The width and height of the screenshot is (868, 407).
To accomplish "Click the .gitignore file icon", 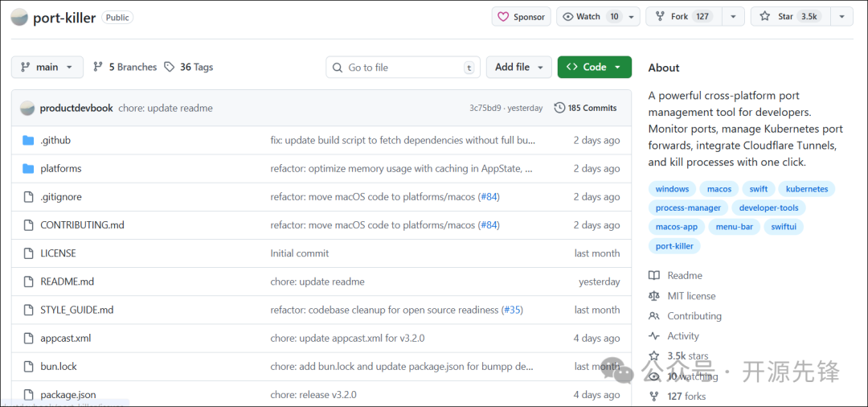I will (x=28, y=196).
